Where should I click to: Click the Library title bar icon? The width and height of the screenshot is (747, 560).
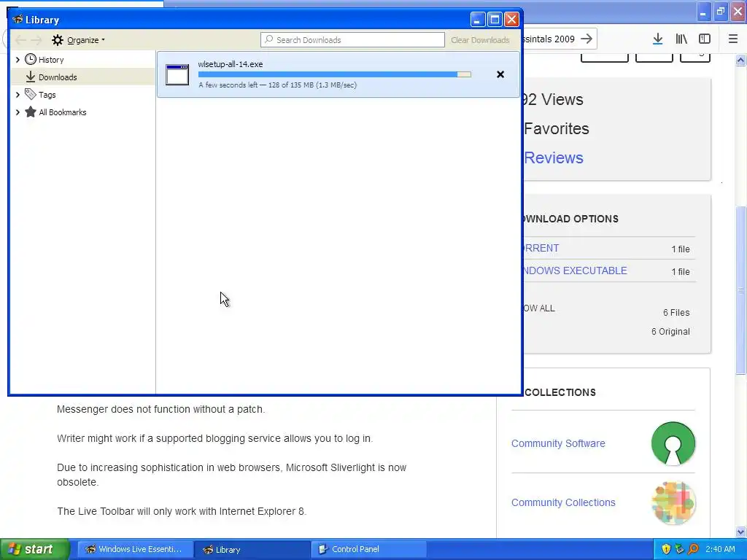(18, 20)
